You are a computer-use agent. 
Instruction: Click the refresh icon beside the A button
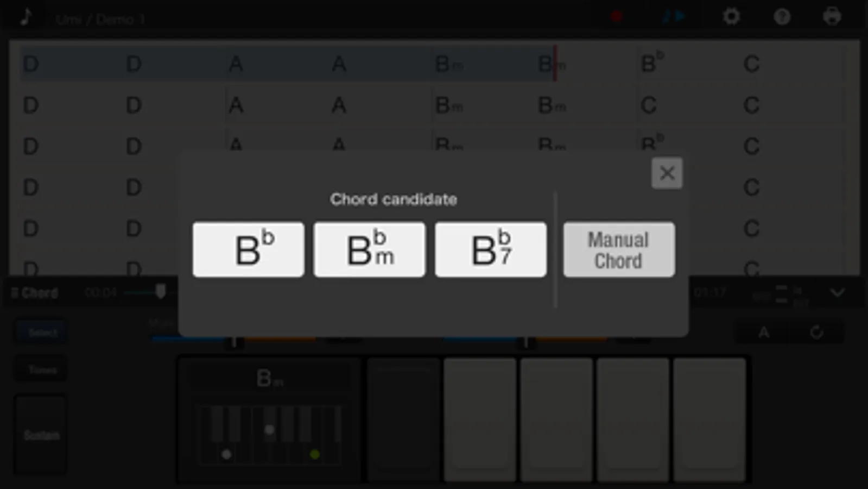[816, 332]
